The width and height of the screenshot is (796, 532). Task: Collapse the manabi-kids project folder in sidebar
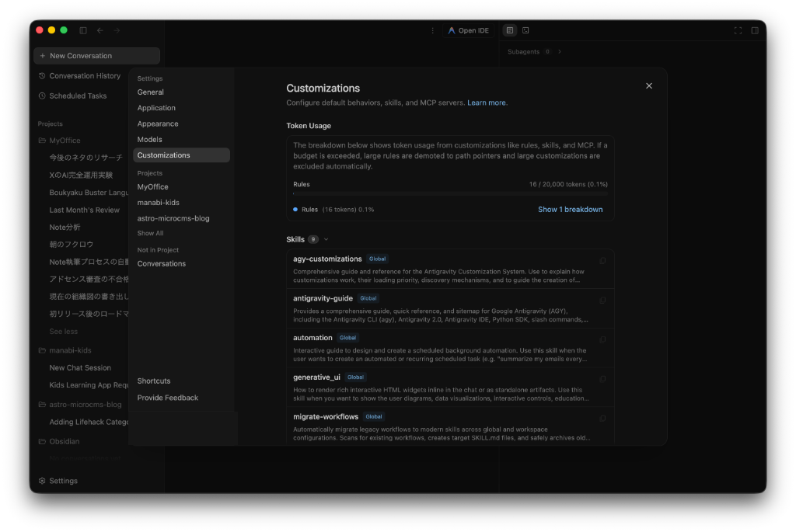42,350
